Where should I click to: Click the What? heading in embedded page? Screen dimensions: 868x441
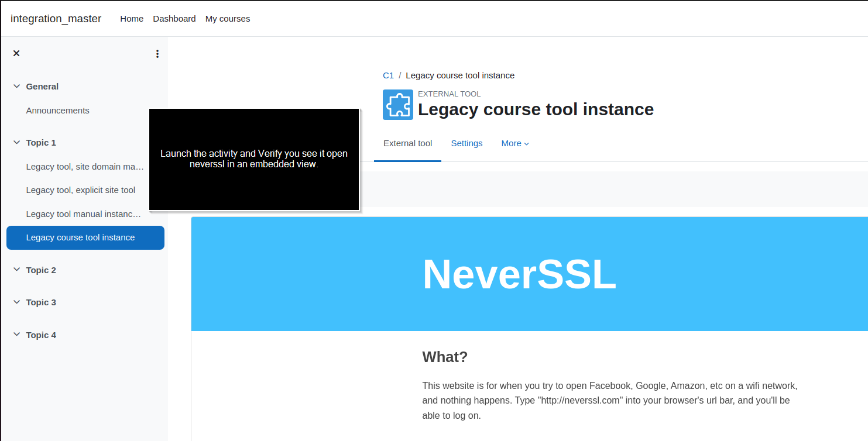pos(445,357)
